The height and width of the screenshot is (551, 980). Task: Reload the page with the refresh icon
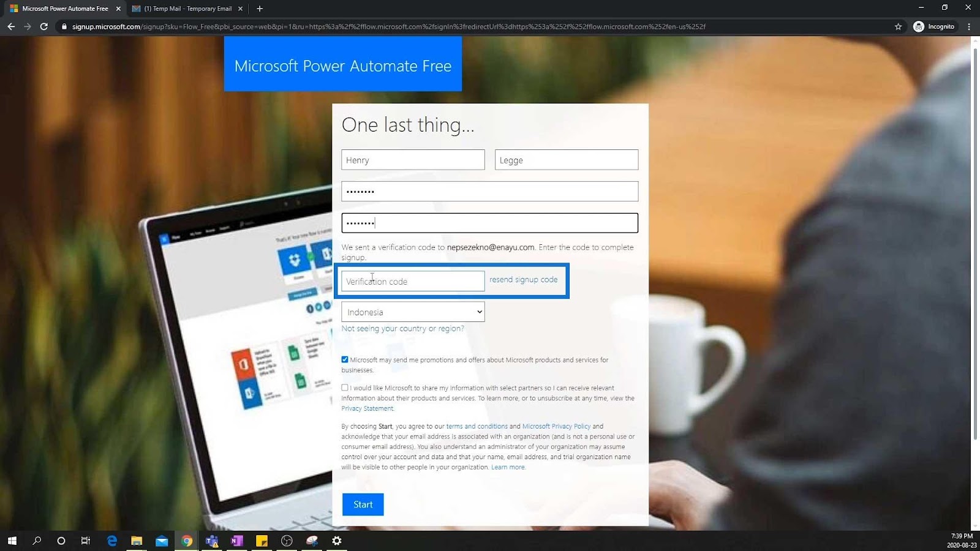click(x=43, y=26)
